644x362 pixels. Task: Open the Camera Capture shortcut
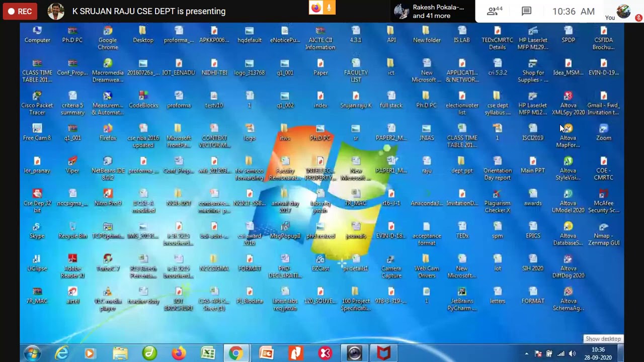(391, 267)
